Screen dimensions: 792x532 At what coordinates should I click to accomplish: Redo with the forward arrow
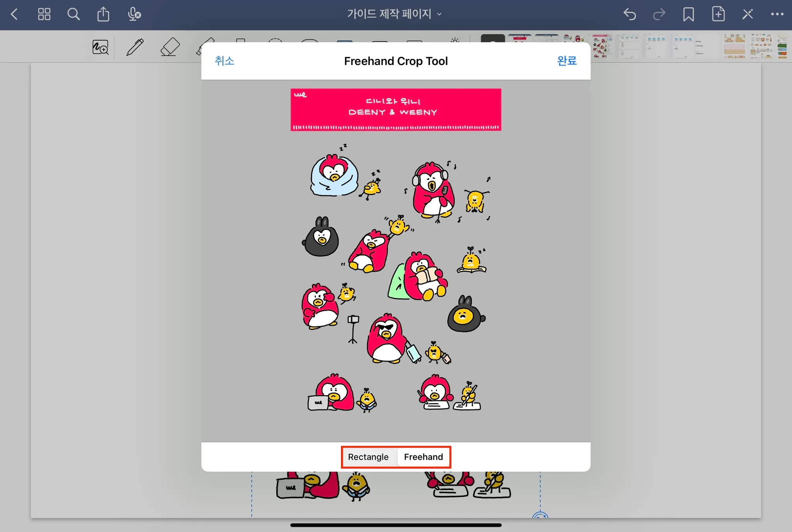click(x=659, y=15)
